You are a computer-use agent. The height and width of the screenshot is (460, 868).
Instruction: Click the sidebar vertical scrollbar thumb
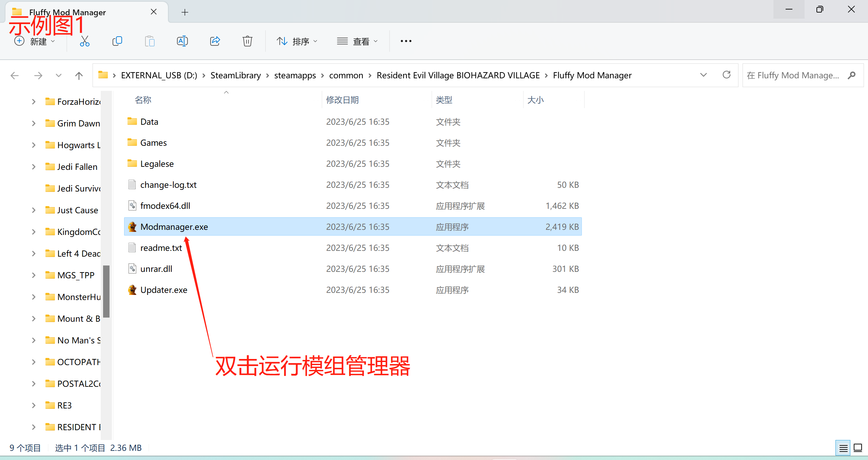(x=106, y=292)
